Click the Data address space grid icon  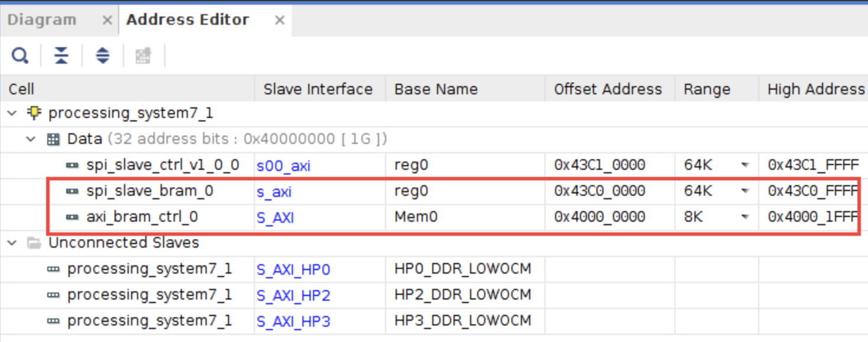click(53, 139)
